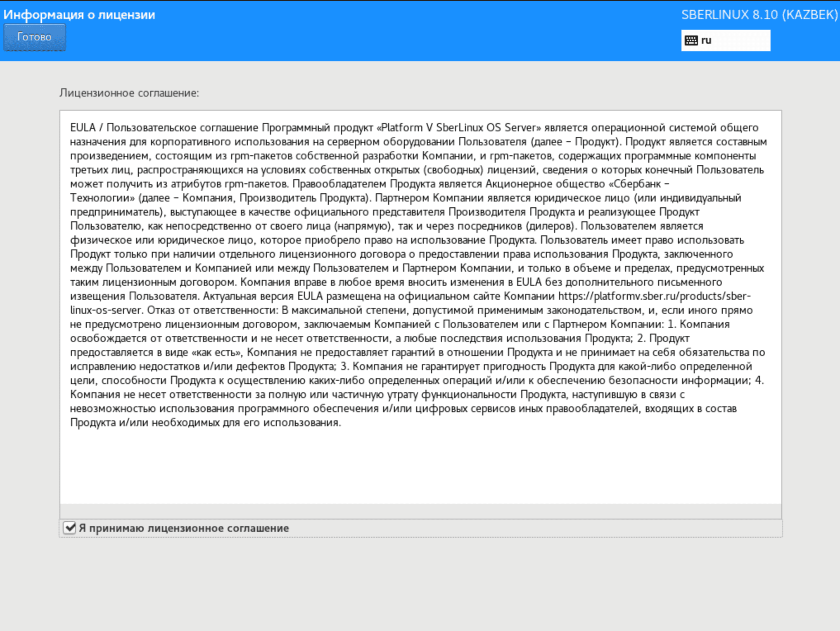Click the Информация о лицензии heading
840x631 pixels.
pyautogui.click(x=79, y=15)
